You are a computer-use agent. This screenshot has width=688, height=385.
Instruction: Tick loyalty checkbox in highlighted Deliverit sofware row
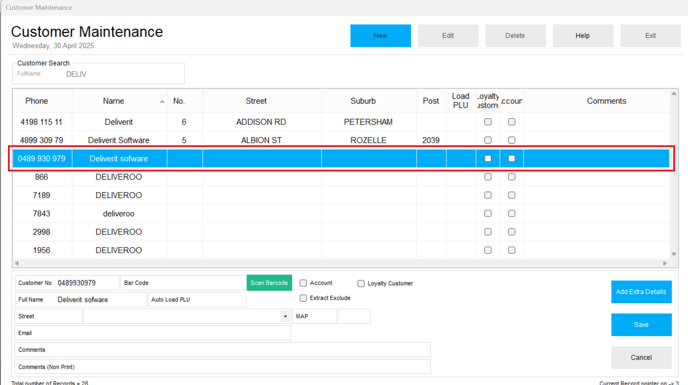[x=488, y=158]
